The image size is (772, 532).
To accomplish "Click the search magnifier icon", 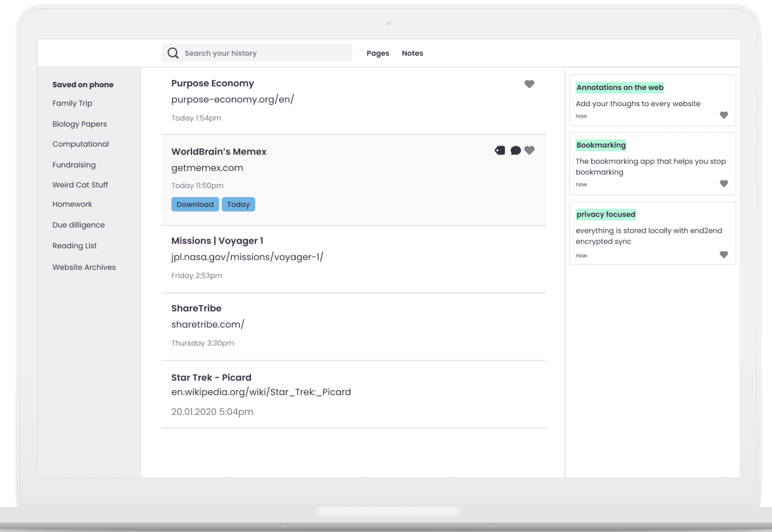I will pos(173,53).
